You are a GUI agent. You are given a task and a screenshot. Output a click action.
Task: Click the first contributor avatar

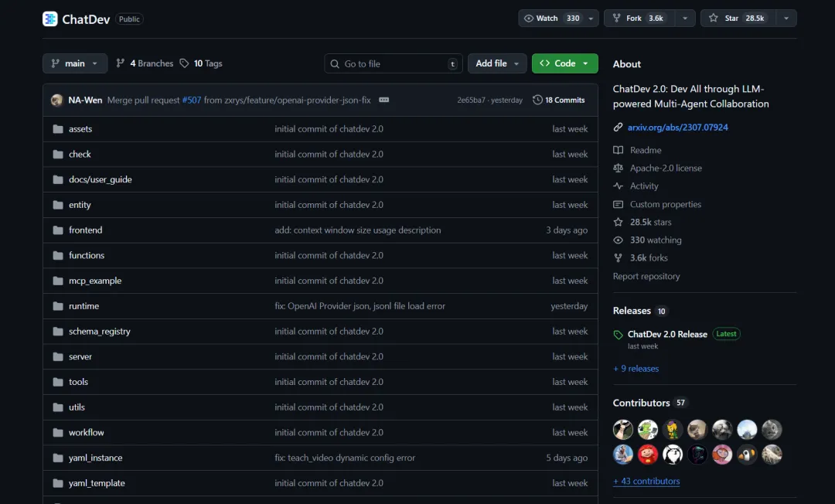click(x=623, y=430)
